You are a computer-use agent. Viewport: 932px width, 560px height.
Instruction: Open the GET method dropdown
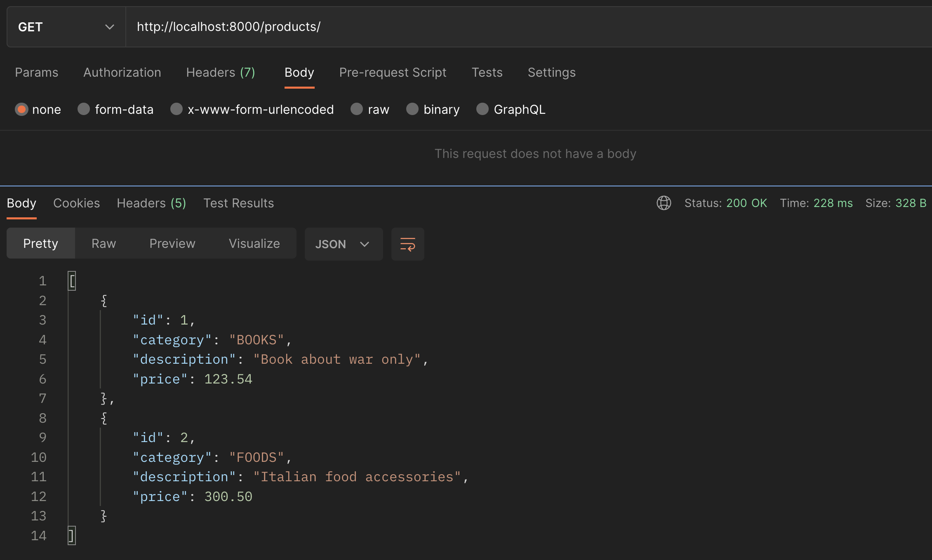click(x=66, y=27)
